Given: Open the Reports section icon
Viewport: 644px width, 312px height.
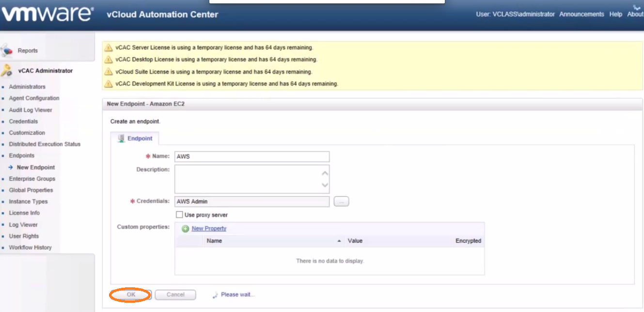Looking at the screenshot, I should tap(7, 50).
